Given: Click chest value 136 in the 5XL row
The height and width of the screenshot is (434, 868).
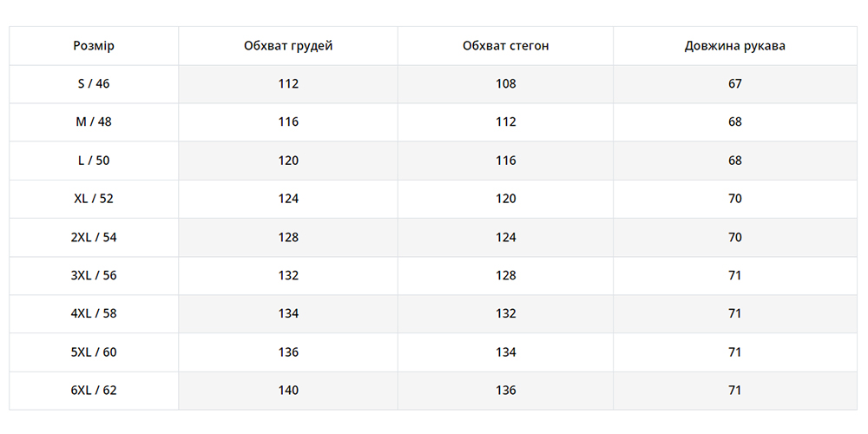Looking at the screenshot, I should [288, 352].
